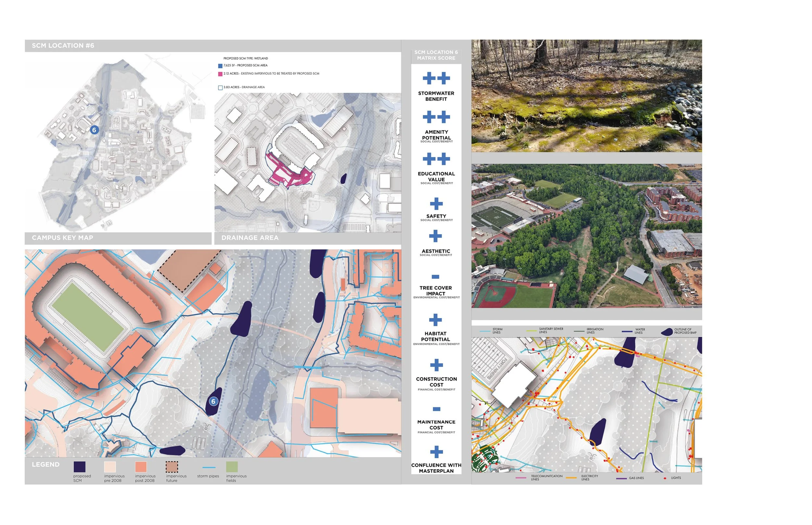
Task: Click the pink existing impervious legend square
Action: (x=220, y=74)
